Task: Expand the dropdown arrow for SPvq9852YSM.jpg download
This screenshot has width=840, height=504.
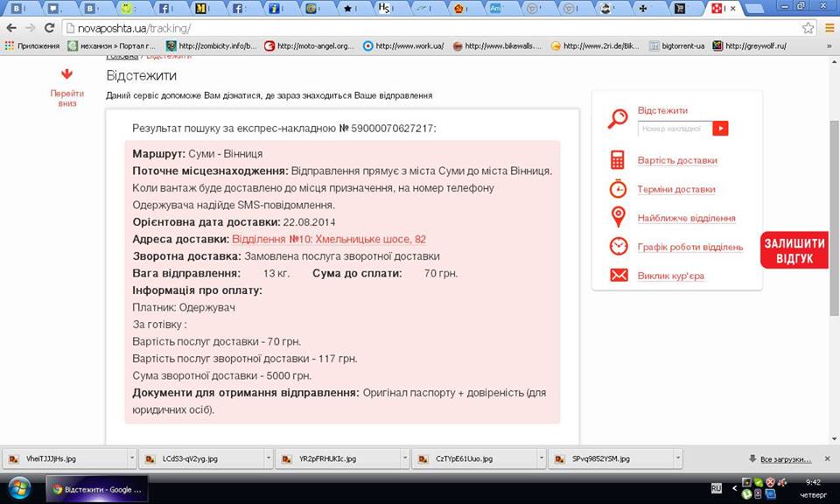Action: coord(677,458)
